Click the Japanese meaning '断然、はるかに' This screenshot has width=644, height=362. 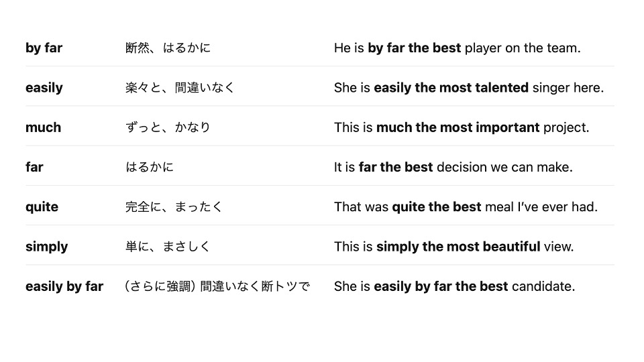tap(168, 48)
